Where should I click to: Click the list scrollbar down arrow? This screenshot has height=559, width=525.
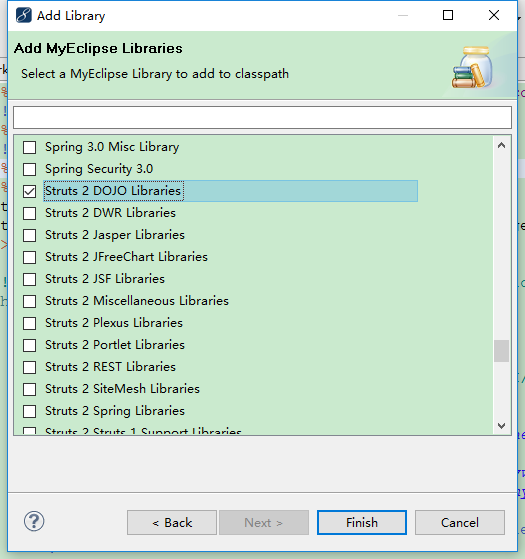pyautogui.click(x=501, y=426)
